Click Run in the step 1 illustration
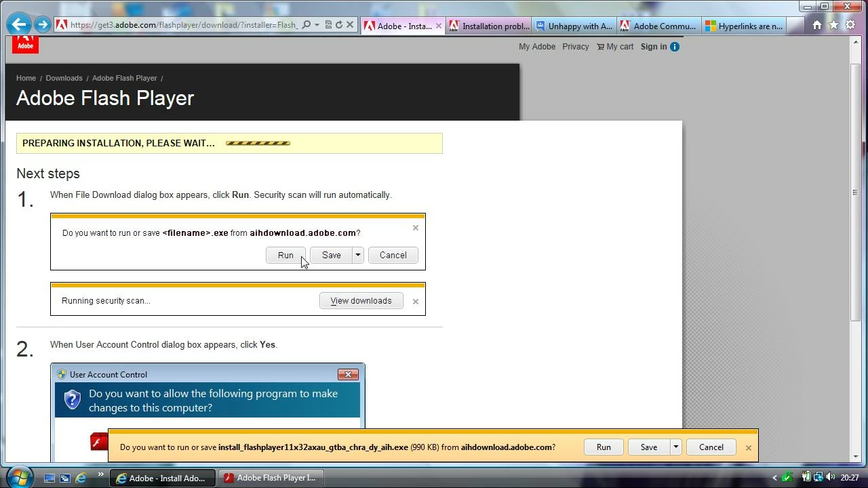 point(285,256)
